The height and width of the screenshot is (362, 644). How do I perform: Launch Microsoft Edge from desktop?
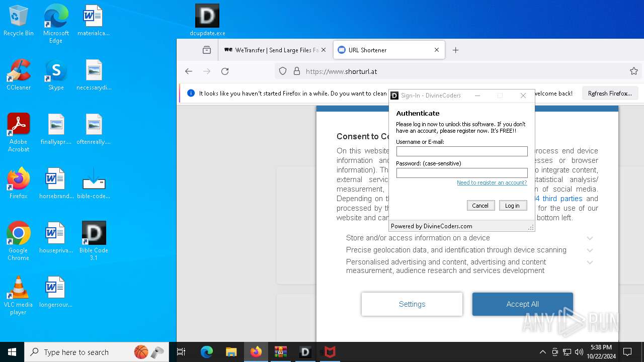point(56,24)
